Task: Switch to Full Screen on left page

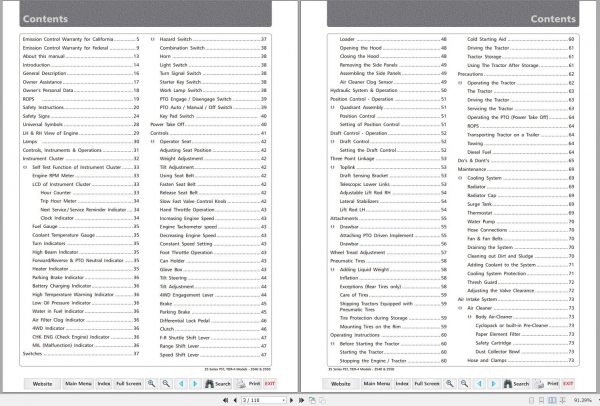Action: 129,383
